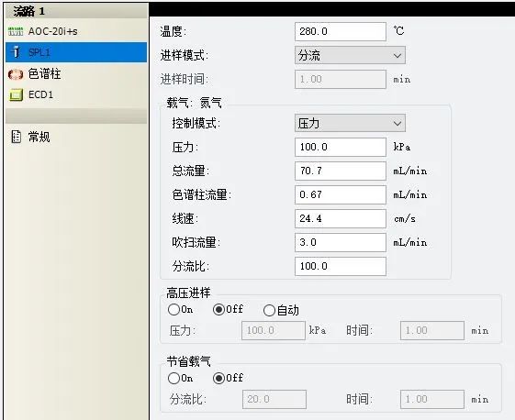Viewport: 515px width, 420px height.
Task: Select the ECD1 detector icon
Action: coord(16,95)
